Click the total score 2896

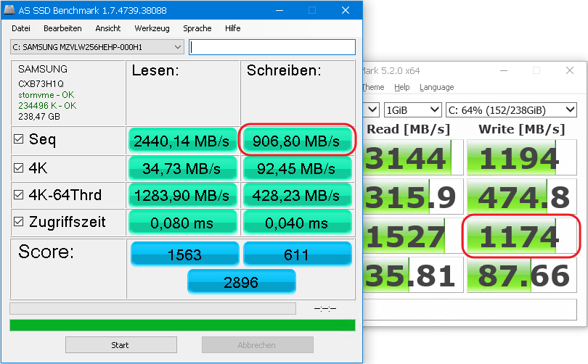[242, 281]
